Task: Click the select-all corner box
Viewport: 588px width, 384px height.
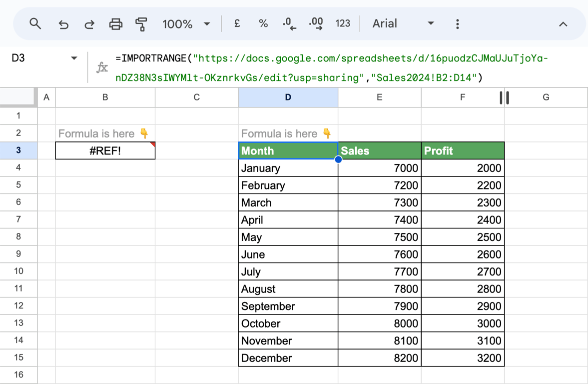Action: coord(18,97)
